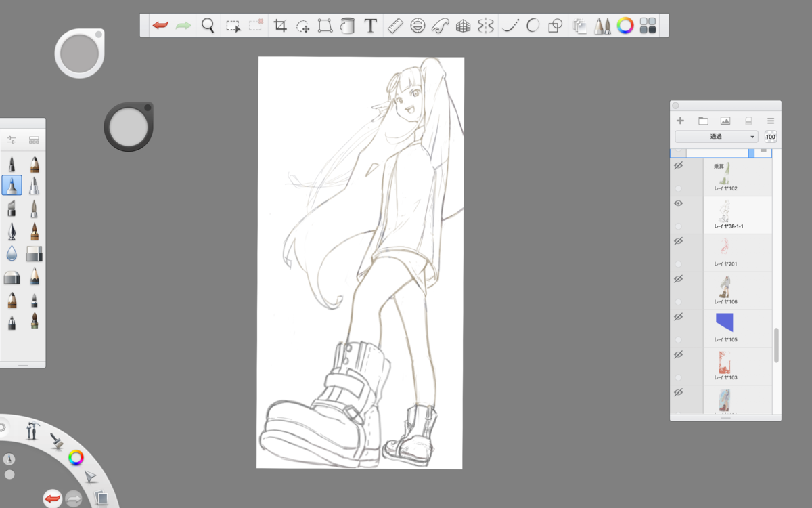The image size is (812, 508).
Task: Select the distort transform tool
Action: click(325, 26)
